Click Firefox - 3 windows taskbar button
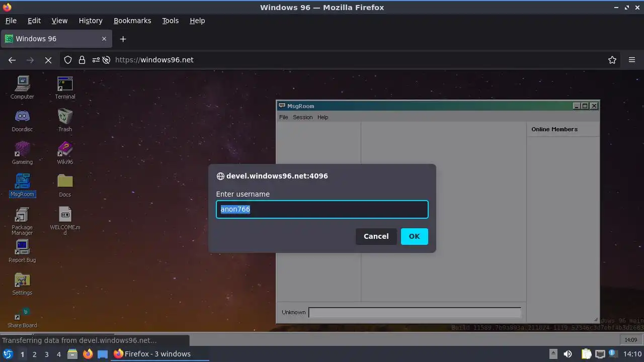Screen dimensions: 644x362 pos(160,354)
